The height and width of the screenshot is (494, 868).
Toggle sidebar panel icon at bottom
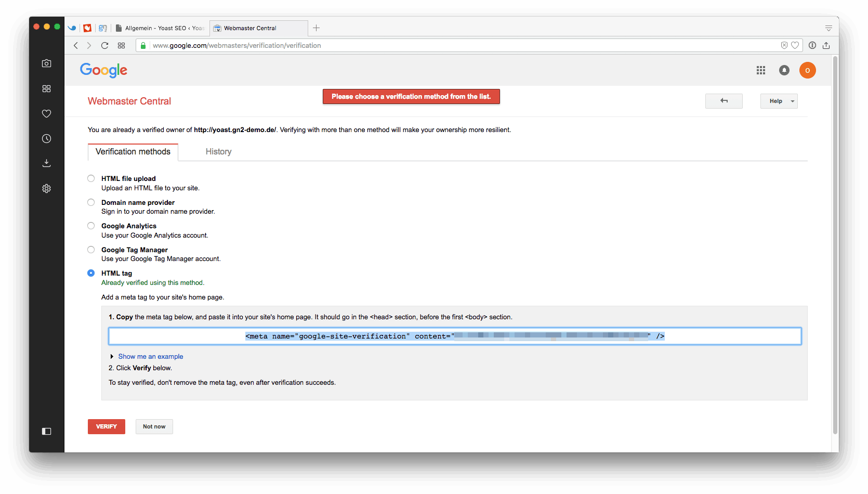click(46, 431)
